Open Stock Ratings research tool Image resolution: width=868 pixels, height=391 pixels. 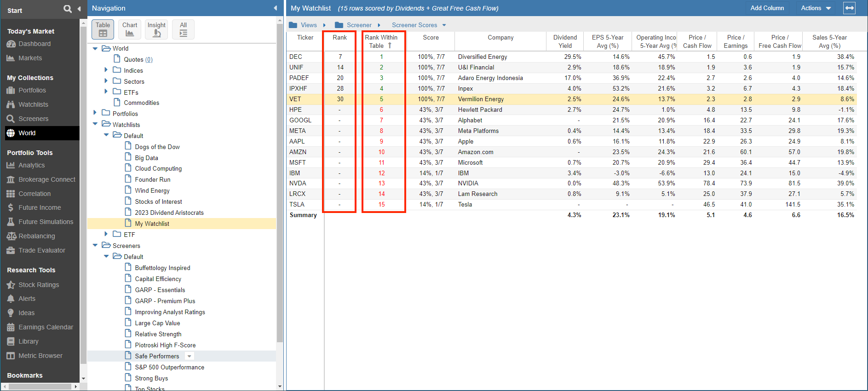point(39,285)
